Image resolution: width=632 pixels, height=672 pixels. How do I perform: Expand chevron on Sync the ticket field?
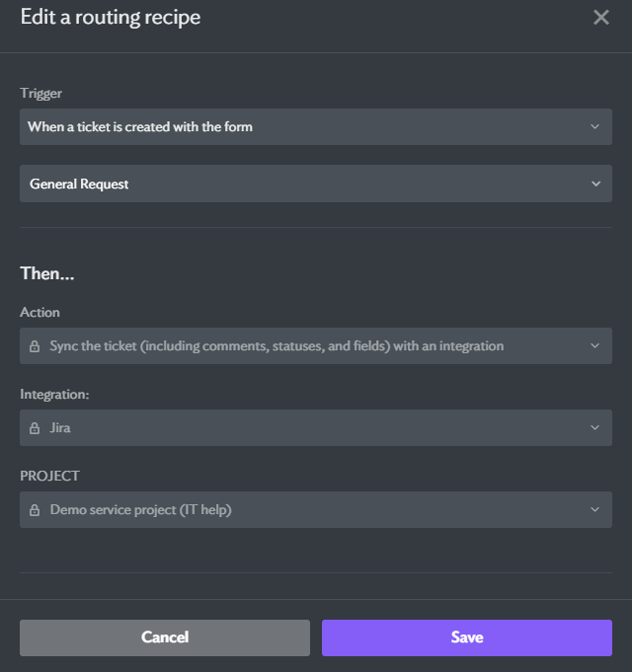point(594,345)
